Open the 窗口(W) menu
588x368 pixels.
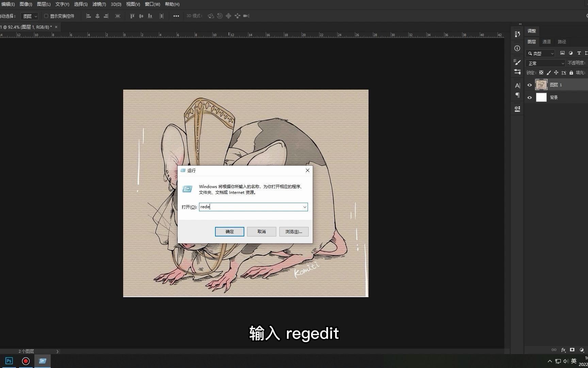[152, 4]
